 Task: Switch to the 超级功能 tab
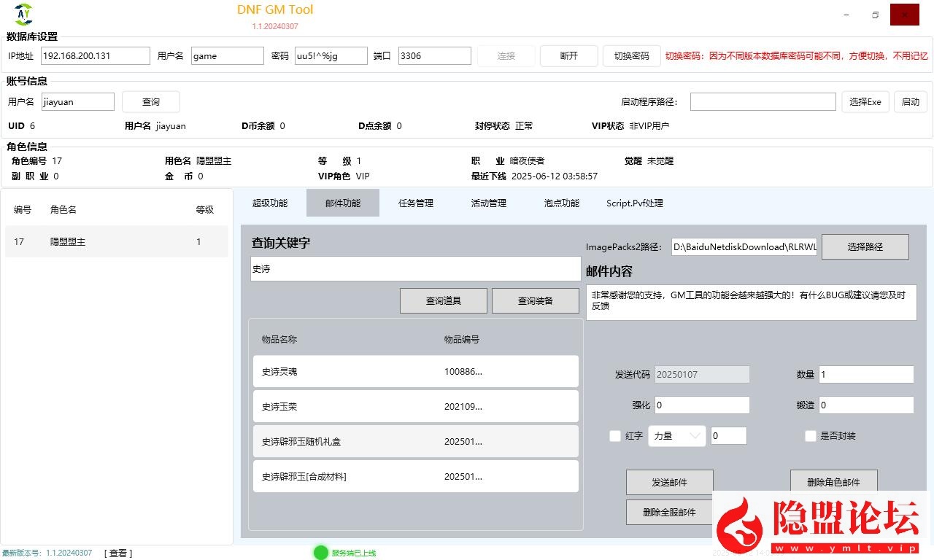pyautogui.click(x=269, y=203)
